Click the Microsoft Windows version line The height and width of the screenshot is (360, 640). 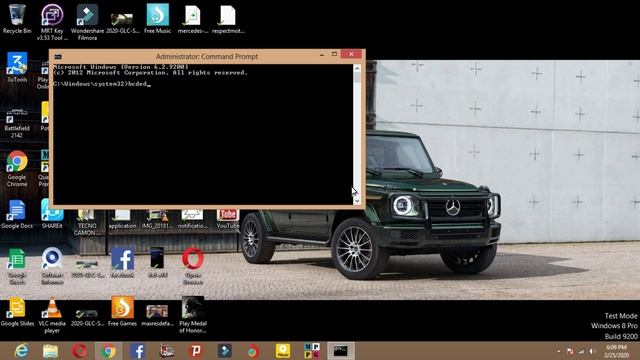(121, 67)
